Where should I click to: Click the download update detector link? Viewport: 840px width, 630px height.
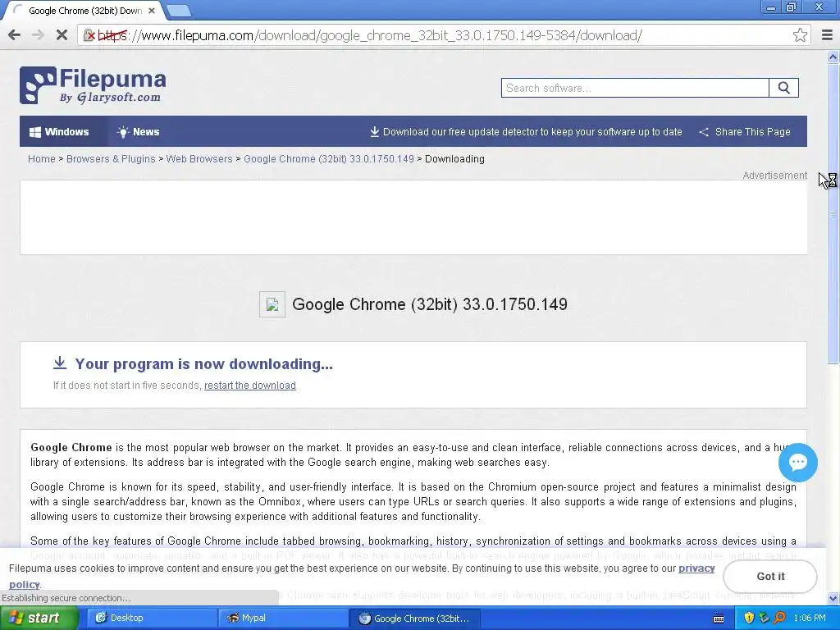(x=526, y=132)
